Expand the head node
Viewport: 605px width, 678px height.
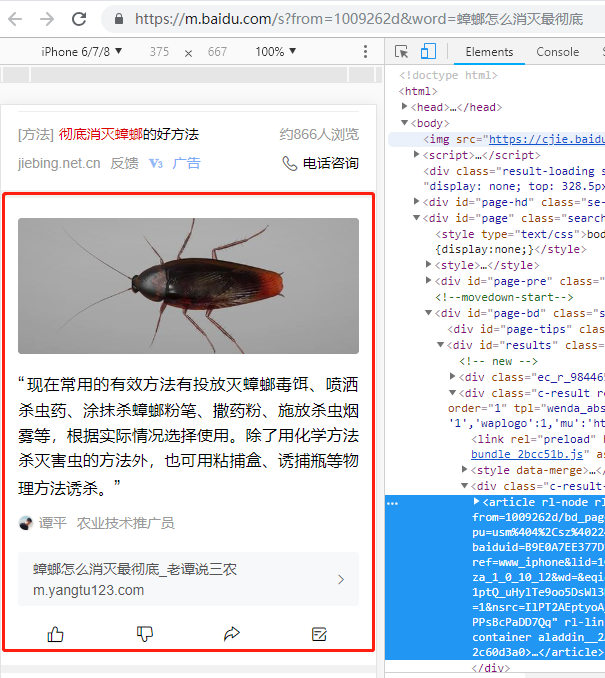tap(404, 106)
